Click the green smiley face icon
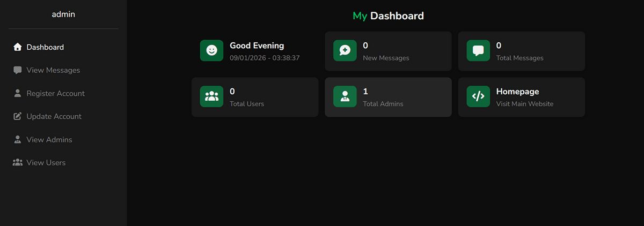The image size is (644, 226). tap(211, 51)
